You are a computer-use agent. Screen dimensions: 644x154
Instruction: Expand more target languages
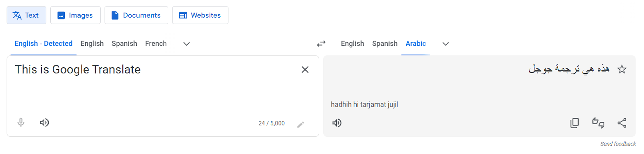(x=445, y=44)
